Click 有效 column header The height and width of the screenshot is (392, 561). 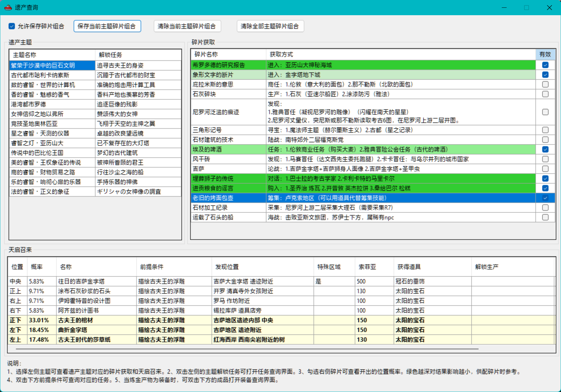(545, 54)
